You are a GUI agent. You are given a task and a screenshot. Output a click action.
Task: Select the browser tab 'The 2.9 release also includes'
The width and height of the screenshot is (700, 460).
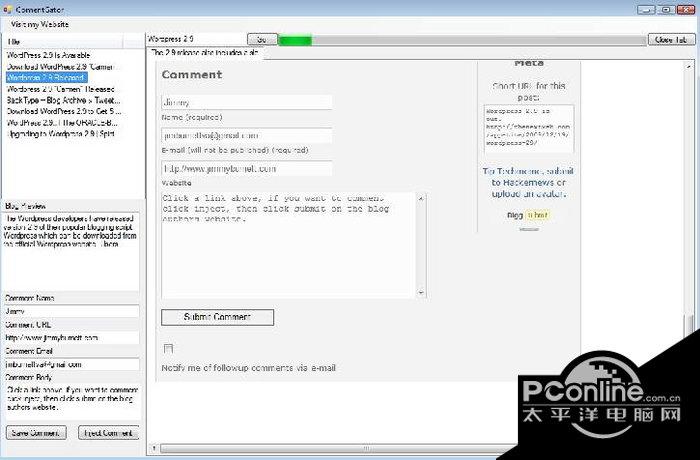205,53
